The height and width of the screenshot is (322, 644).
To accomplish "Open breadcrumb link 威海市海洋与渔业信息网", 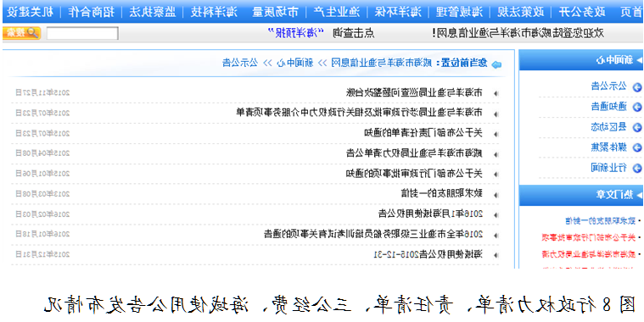I will pyautogui.click(x=381, y=64).
